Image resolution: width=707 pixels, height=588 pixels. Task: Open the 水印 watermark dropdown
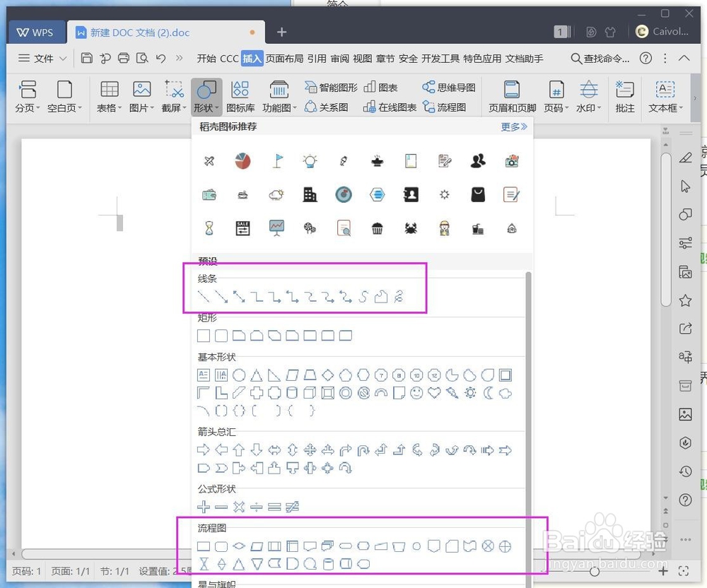pyautogui.click(x=588, y=96)
